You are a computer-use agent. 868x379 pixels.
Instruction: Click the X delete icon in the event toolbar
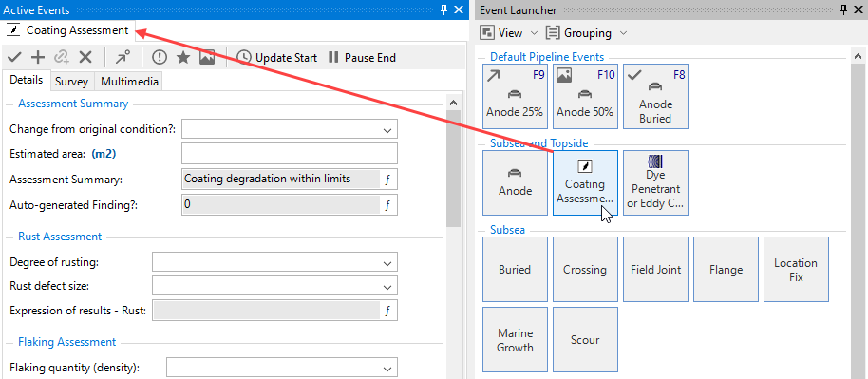85,57
